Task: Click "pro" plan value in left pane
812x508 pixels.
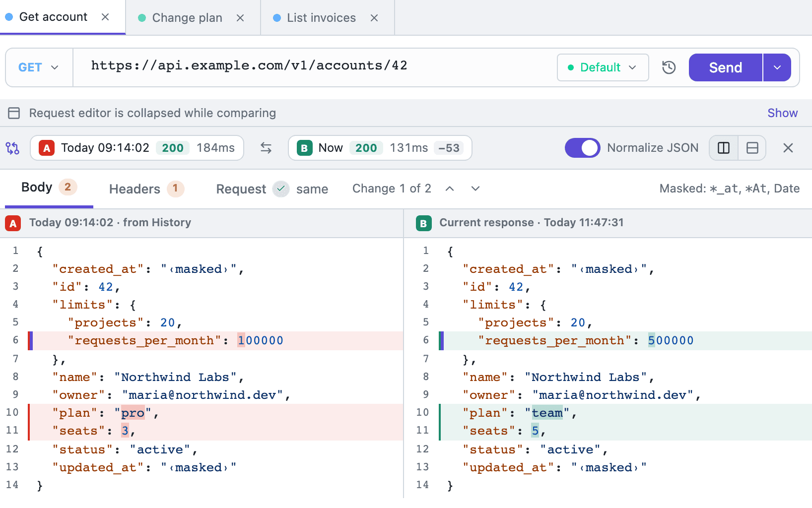Action: (133, 413)
